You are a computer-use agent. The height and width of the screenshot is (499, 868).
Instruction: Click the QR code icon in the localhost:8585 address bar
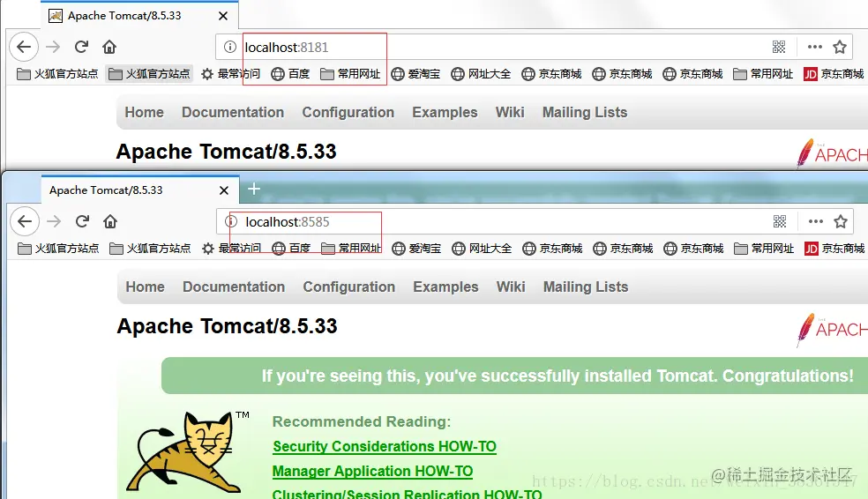point(780,222)
